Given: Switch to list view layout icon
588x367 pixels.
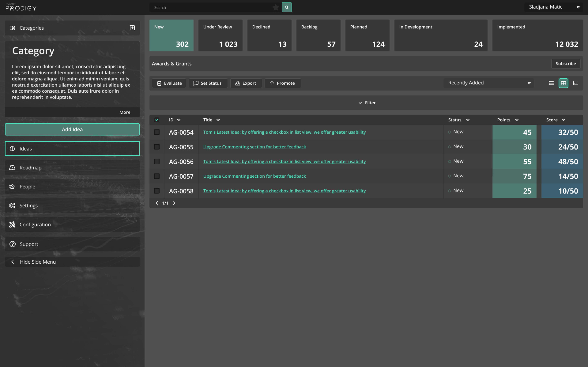Looking at the screenshot, I should (x=551, y=83).
